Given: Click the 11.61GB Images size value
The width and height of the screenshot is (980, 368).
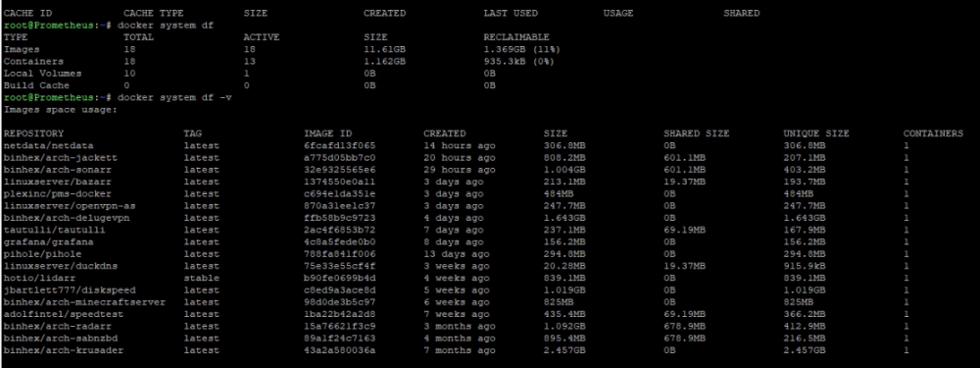Looking at the screenshot, I should click(384, 49).
